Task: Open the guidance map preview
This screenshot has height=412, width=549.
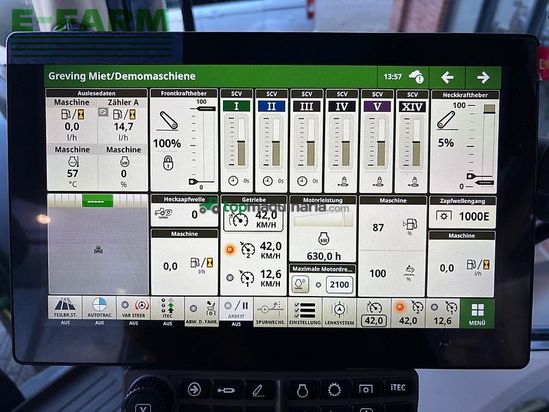Action: [x=98, y=244]
